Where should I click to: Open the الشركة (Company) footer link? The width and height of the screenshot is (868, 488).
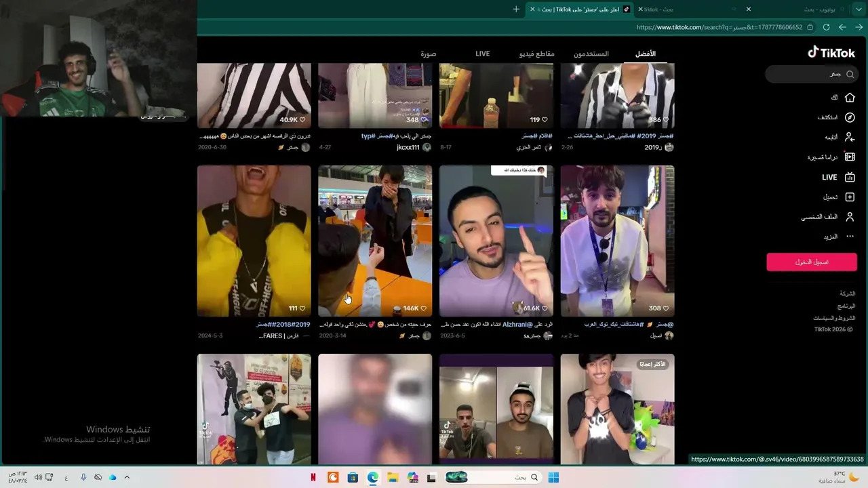(848, 293)
